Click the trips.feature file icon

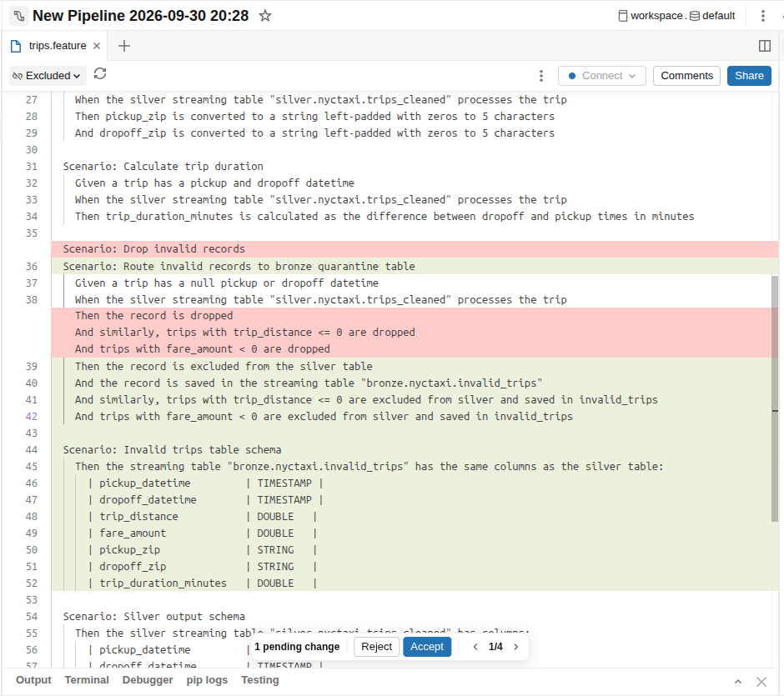(x=16, y=46)
